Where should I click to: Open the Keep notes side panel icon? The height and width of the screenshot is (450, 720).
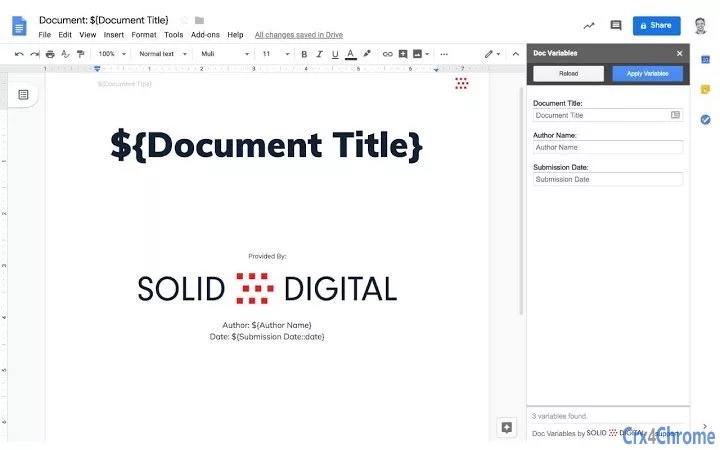(705, 89)
